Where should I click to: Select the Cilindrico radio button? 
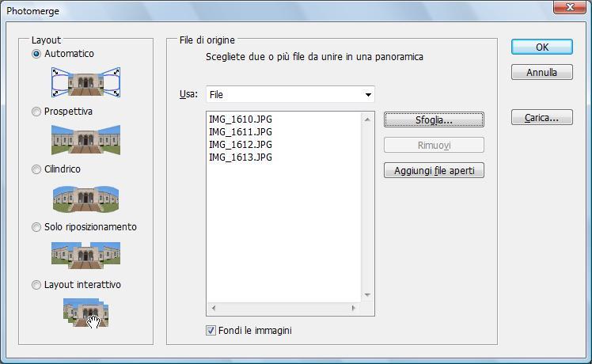36,169
